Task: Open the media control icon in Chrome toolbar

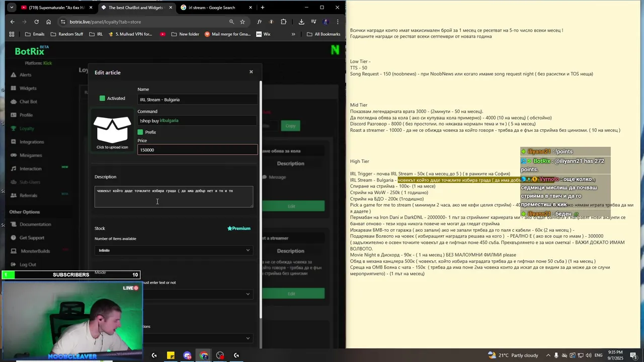Action: tap(313, 22)
